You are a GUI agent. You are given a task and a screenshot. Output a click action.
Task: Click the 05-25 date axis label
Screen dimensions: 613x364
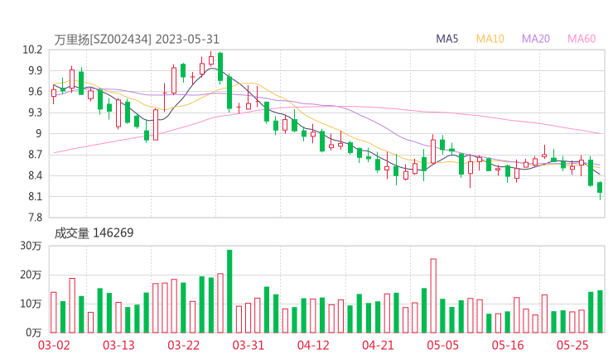click(x=572, y=345)
